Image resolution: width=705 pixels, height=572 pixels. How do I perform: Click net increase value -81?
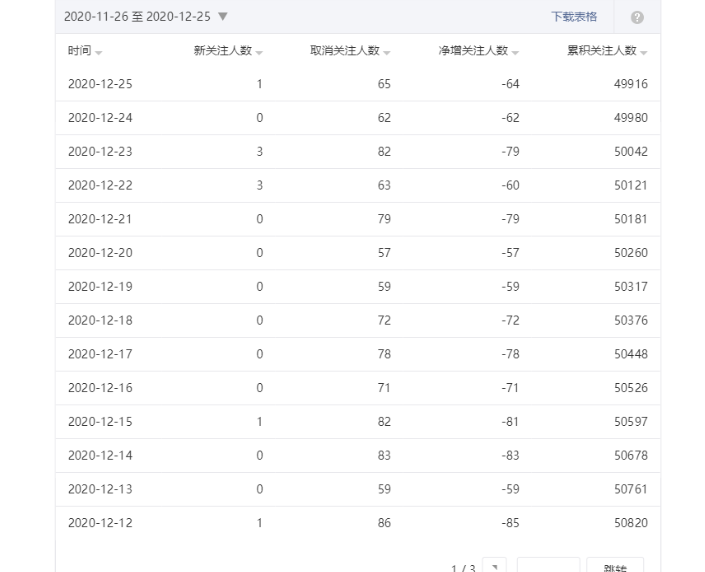coord(510,422)
